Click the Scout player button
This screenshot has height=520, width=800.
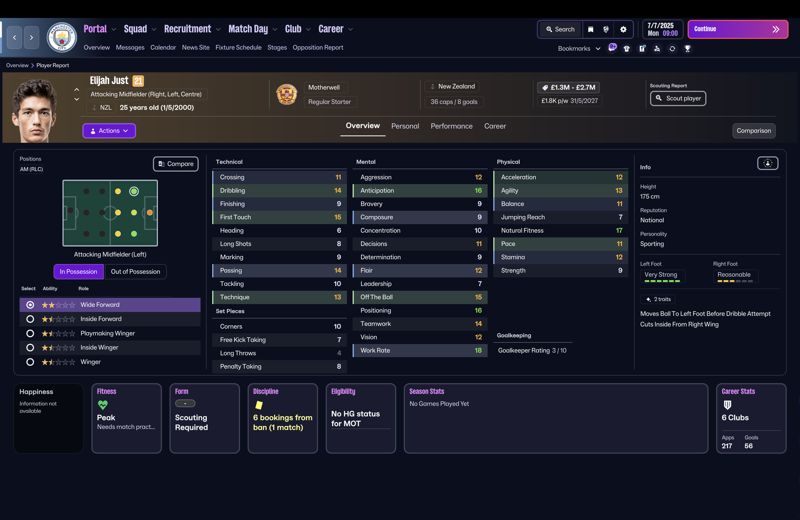coord(678,98)
